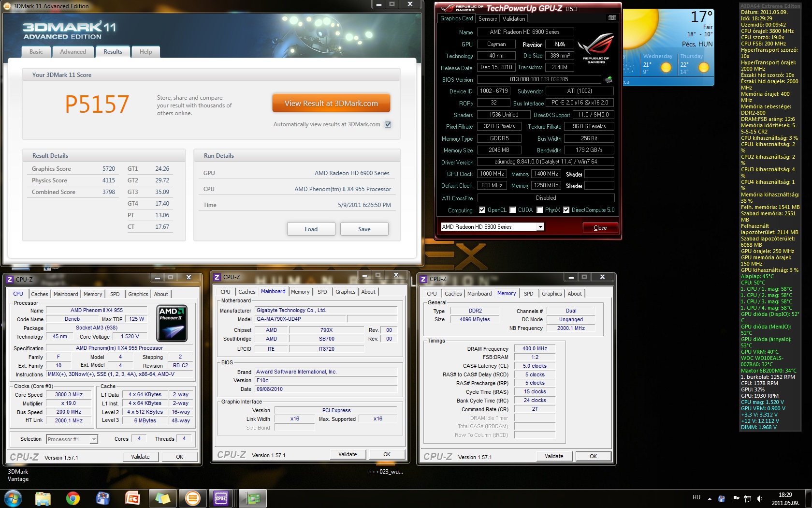Open the Action Center flag tray icon
Screen dimensions: 812x508
736,498
